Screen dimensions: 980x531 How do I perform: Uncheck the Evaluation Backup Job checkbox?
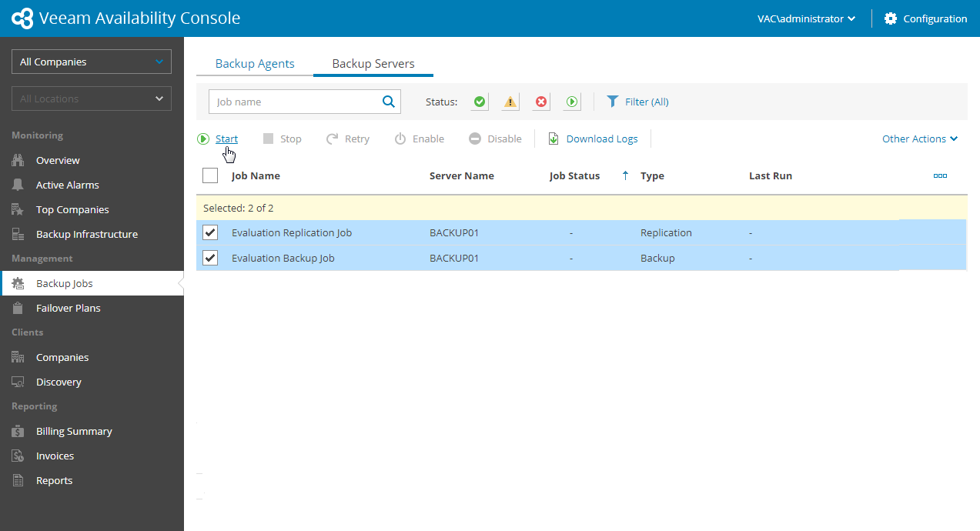pos(210,258)
